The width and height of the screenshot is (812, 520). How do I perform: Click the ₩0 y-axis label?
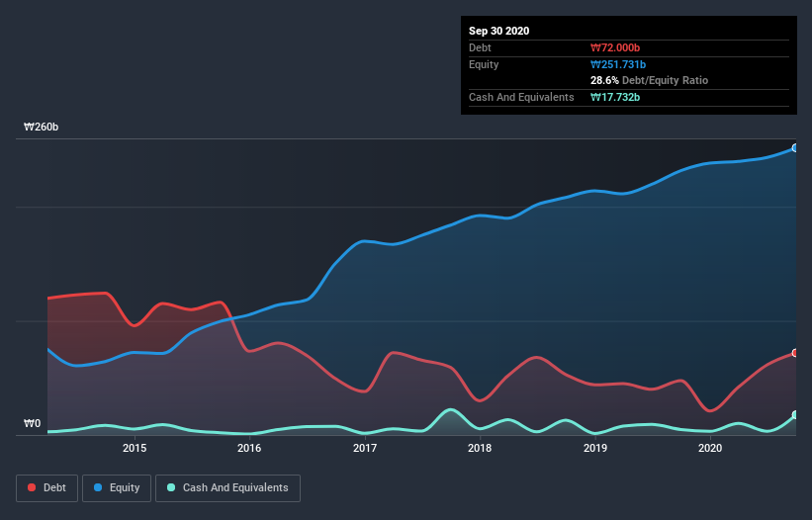coord(32,424)
